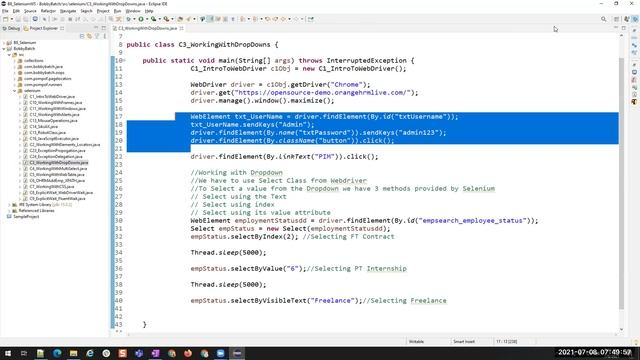Open the Project Explorer filter icon
This screenshot has height=360, width=640.
click(97, 36)
